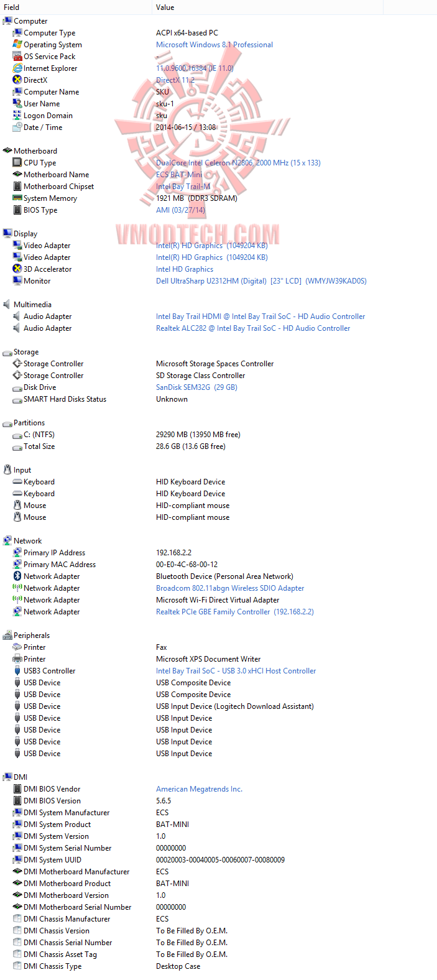Select the Total Size row
Screen dimensions: 437x980
click(218, 446)
